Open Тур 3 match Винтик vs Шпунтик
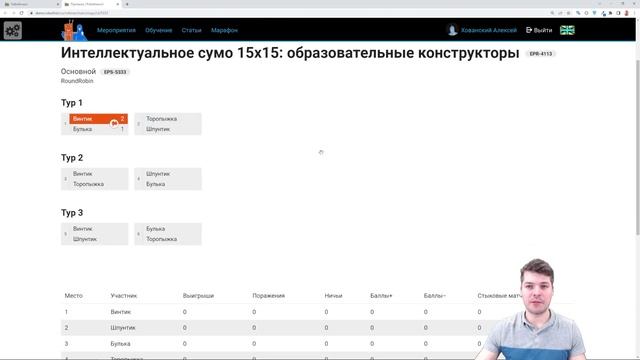 coord(94,234)
